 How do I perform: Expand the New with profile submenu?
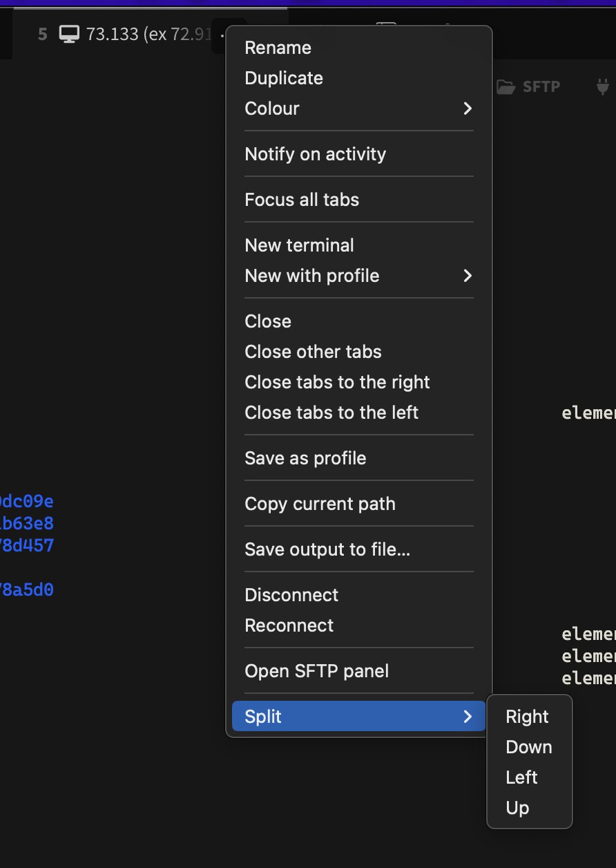tap(468, 276)
